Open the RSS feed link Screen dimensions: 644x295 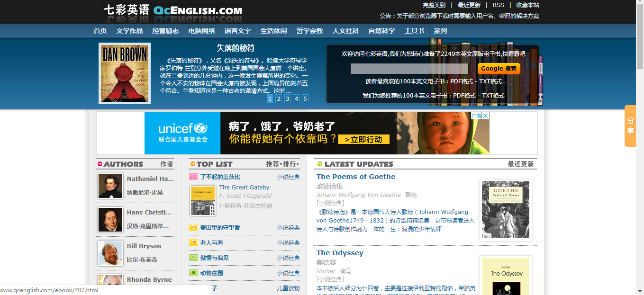pos(499,5)
